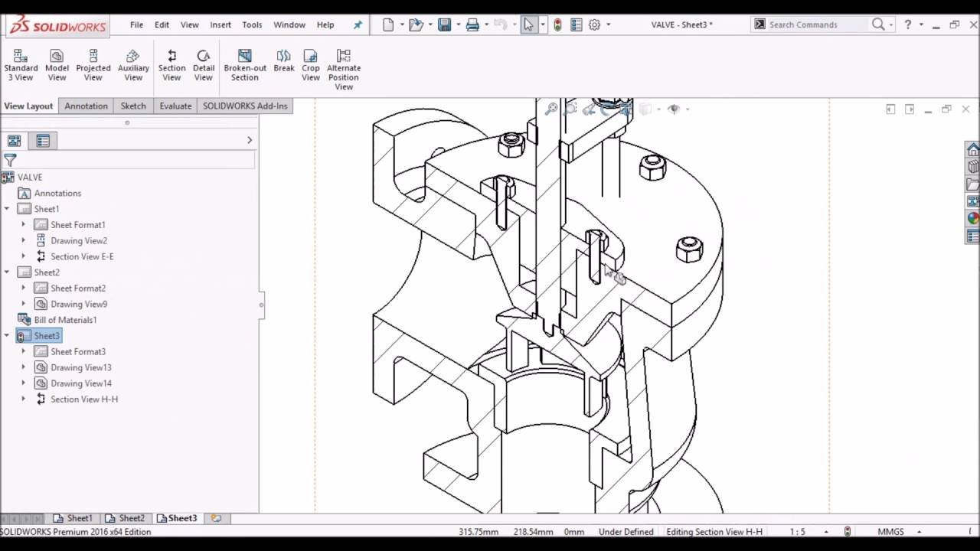
Task: Insert an Alternate Position View
Action: click(344, 70)
